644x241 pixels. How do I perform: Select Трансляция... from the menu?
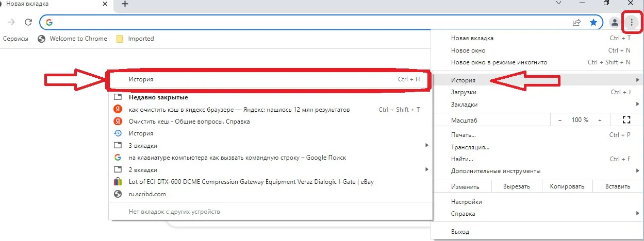point(537,147)
